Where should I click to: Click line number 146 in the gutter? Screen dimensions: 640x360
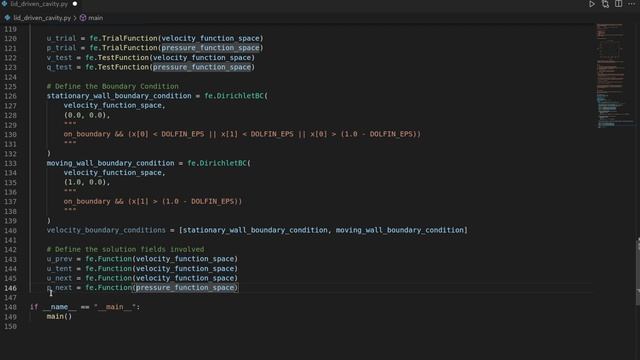tap(11, 288)
